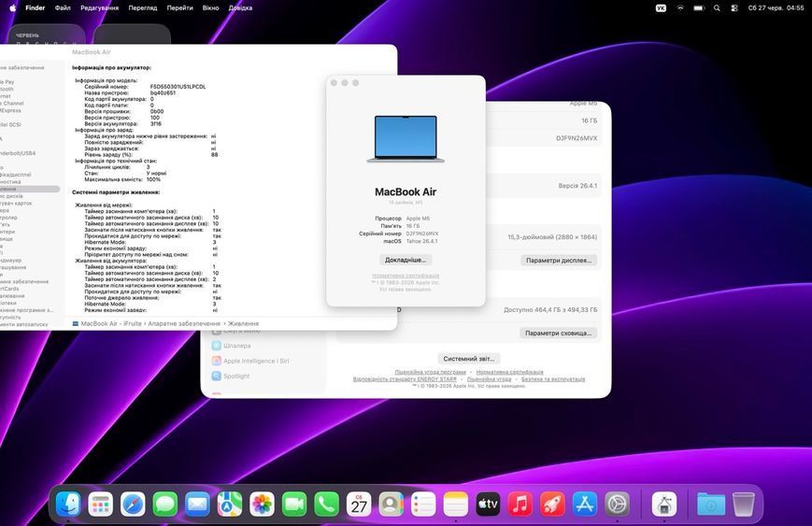Launch the Photos app
This screenshot has width=812, height=526.
pyautogui.click(x=262, y=504)
